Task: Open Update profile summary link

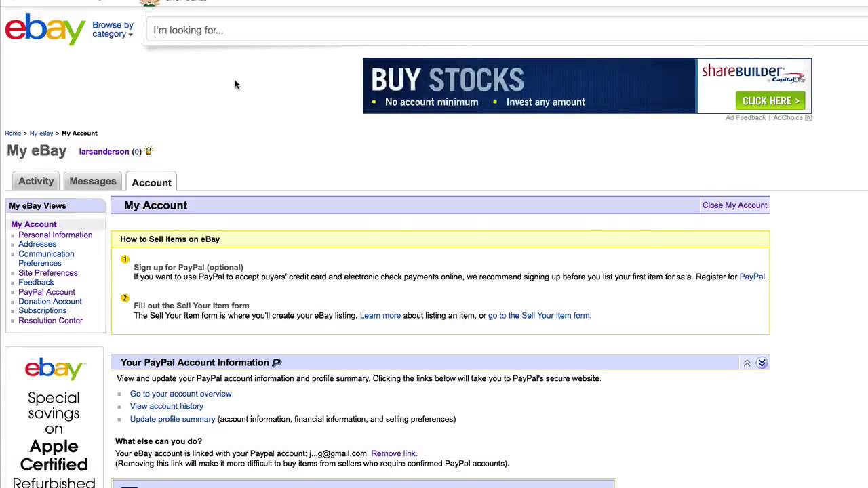Action: pos(172,419)
